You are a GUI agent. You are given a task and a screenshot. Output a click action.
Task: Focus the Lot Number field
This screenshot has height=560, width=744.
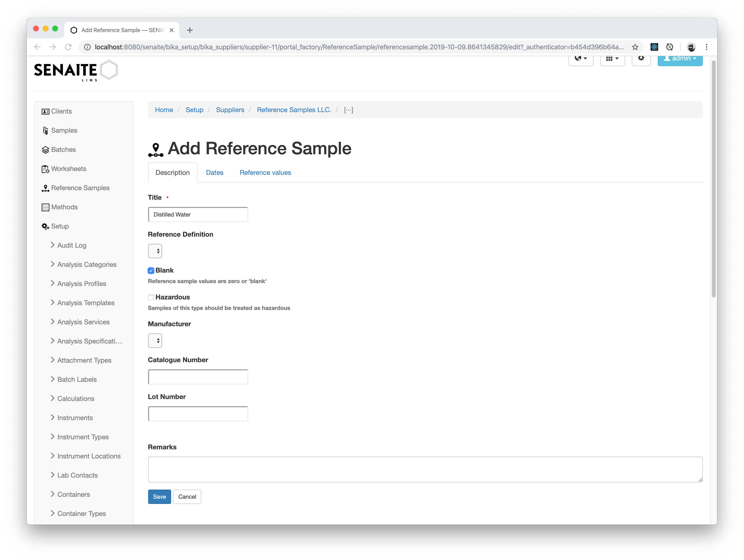click(x=198, y=414)
